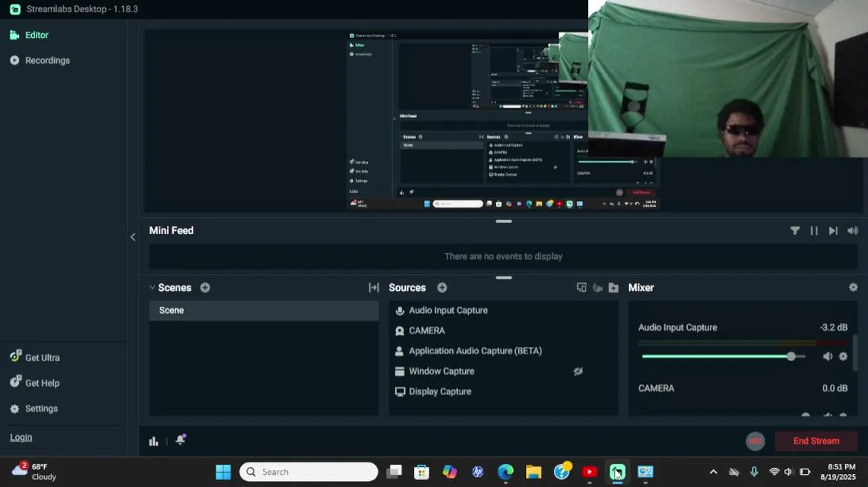
Task: Pause the Mini Feed alert queue
Action: (x=814, y=231)
